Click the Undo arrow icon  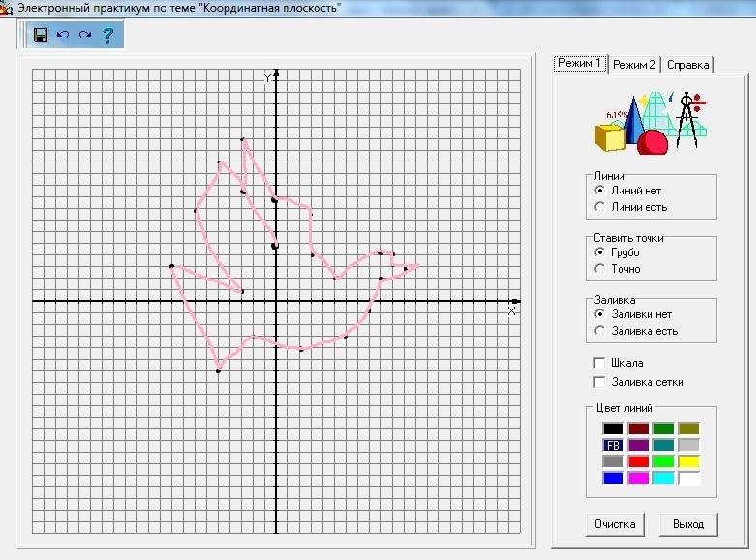coord(63,35)
